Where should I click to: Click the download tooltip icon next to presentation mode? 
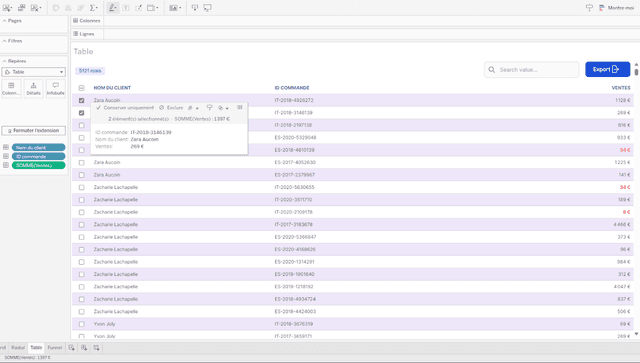coord(195,8)
